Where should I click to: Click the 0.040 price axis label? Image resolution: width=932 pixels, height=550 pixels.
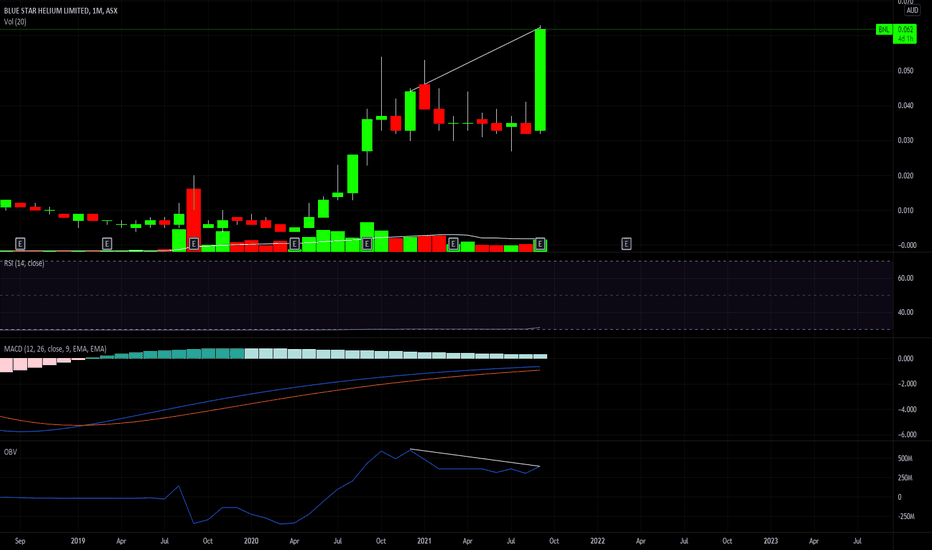[x=905, y=106]
